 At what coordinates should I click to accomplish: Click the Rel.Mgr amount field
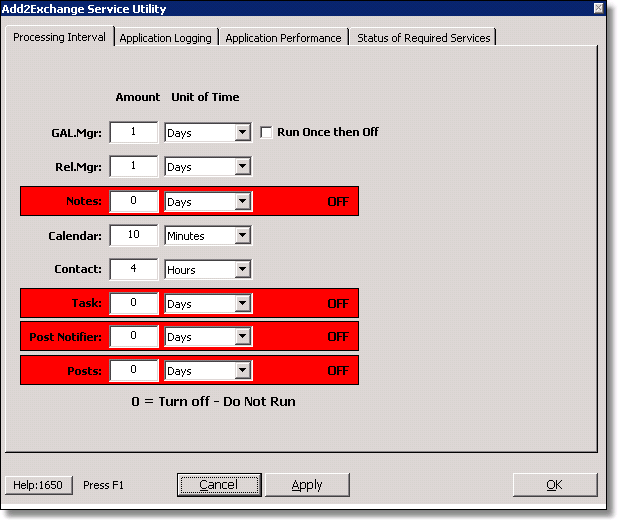(134, 166)
